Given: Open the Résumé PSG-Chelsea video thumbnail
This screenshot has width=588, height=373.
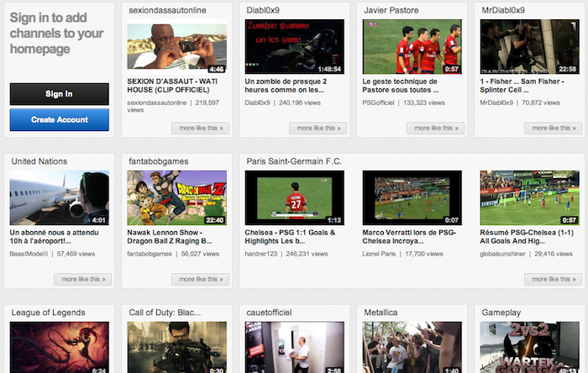Looking at the screenshot, I should (529, 197).
